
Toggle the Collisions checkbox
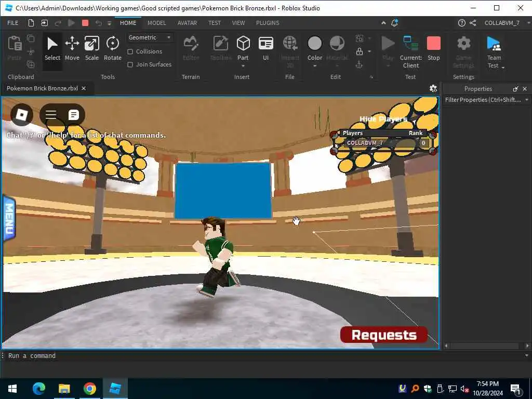(x=130, y=51)
